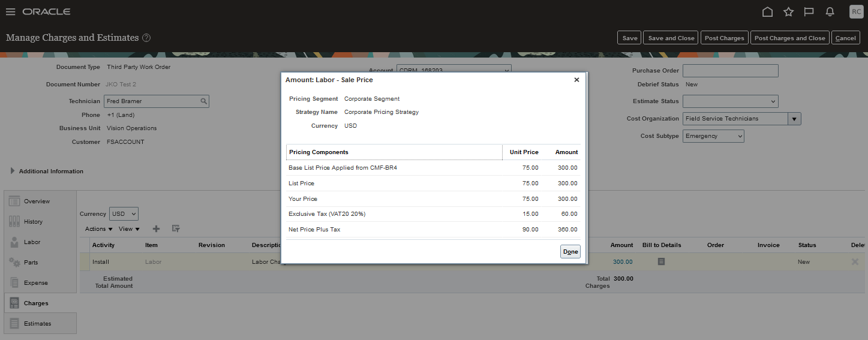868x340 pixels.
Task: Open Favorites star icon
Action: click(x=788, y=12)
